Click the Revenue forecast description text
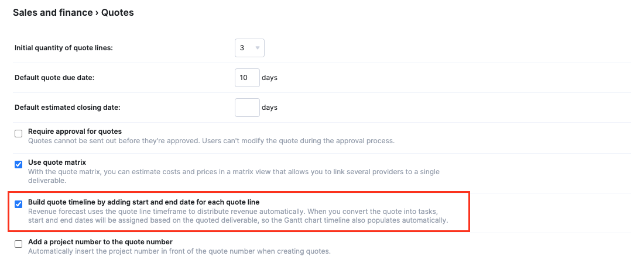This screenshot has height=263, width=644. (237, 216)
